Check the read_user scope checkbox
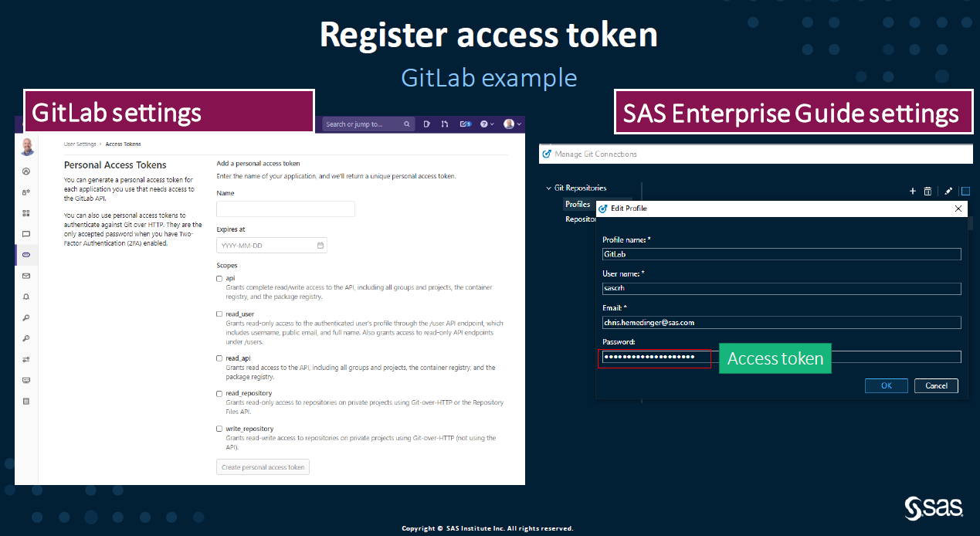 219,314
